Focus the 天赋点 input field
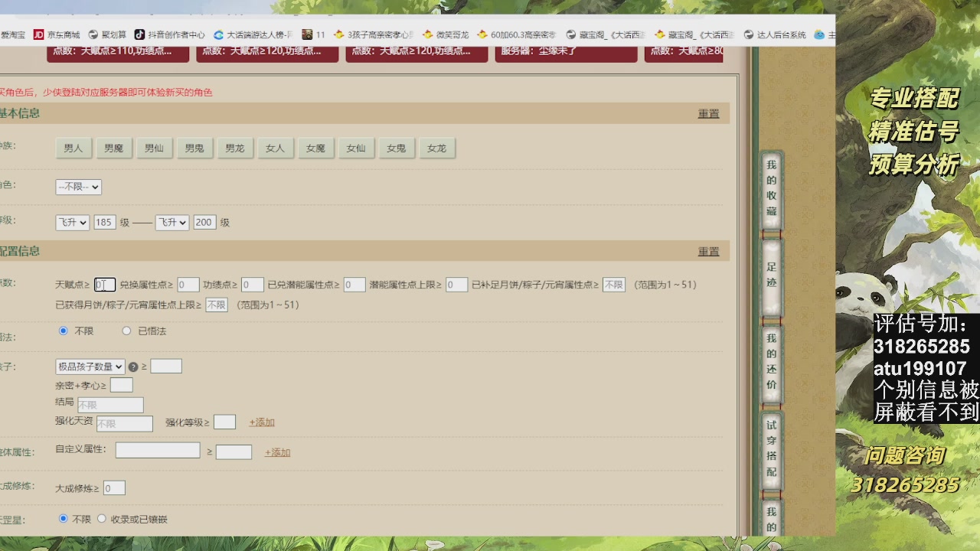This screenshot has width=980, height=551. pyautogui.click(x=105, y=285)
